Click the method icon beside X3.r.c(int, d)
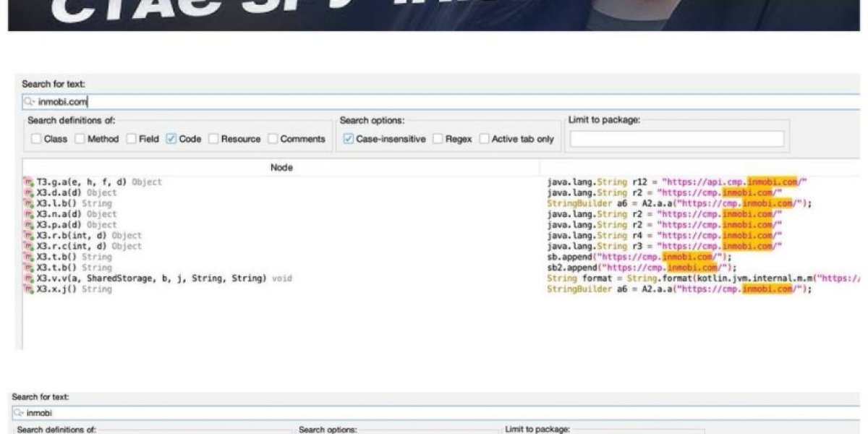 coord(29,247)
